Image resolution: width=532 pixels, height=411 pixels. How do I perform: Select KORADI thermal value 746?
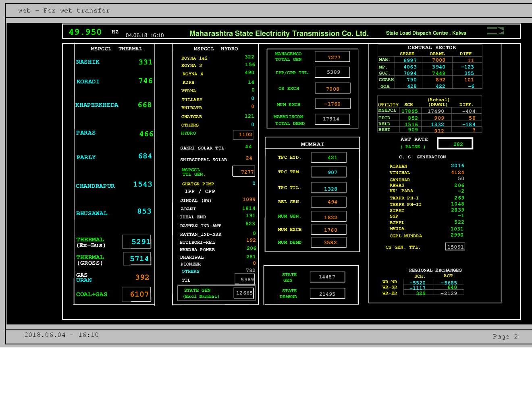(145, 81)
